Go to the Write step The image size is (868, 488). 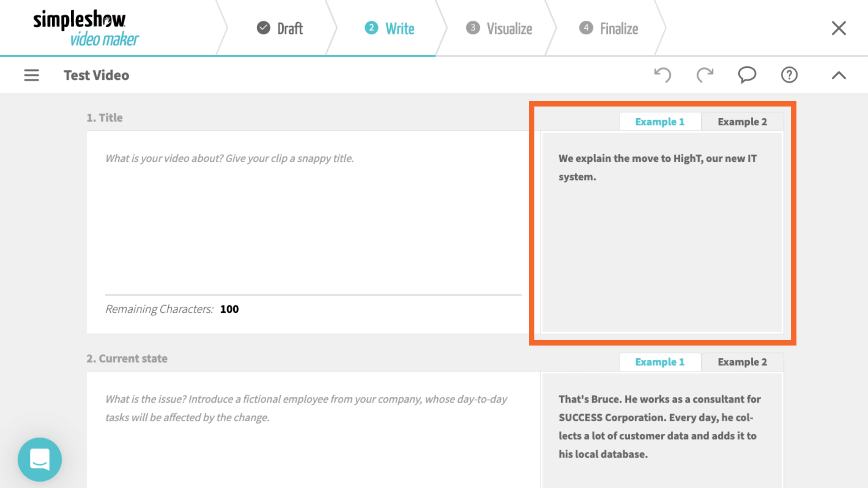[x=399, y=28]
